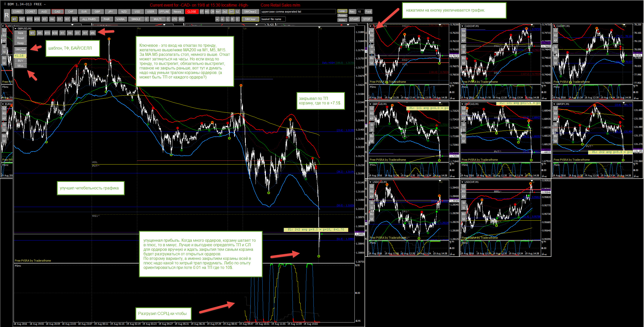Select the CAD currency group
The height and width of the screenshot is (327, 644).
pyautogui.click(x=57, y=12)
